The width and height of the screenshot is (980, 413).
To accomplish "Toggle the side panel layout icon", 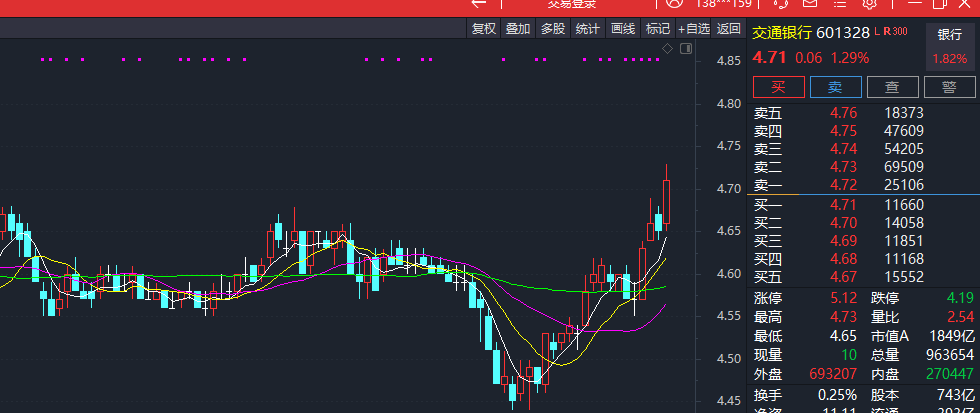I will coord(686,48).
